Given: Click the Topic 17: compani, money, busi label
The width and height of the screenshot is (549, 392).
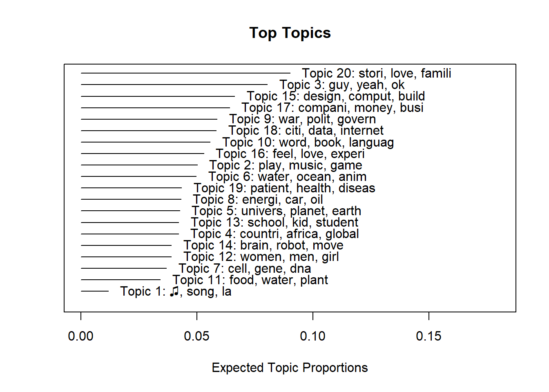Looking at the screenshot, I should (x=332, y=108).
